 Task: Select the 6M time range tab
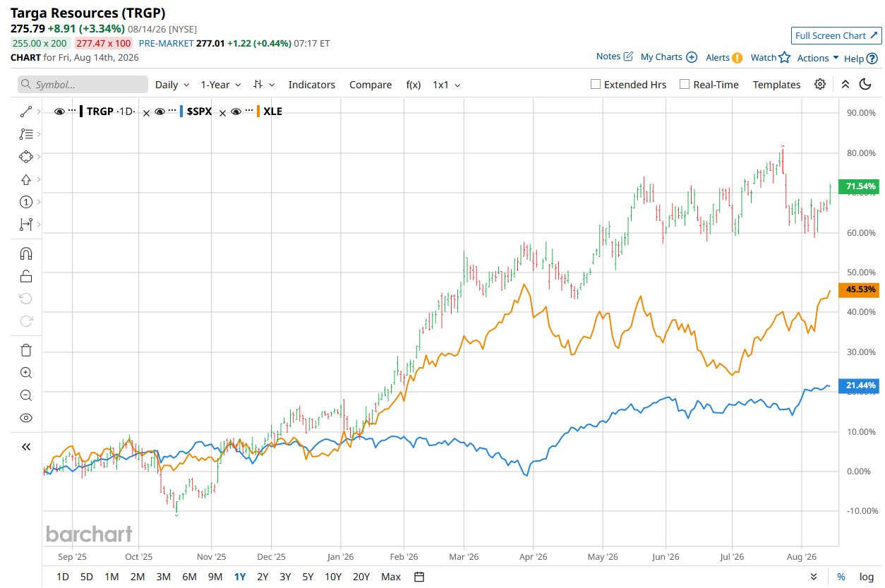click(x=189, y=577)
